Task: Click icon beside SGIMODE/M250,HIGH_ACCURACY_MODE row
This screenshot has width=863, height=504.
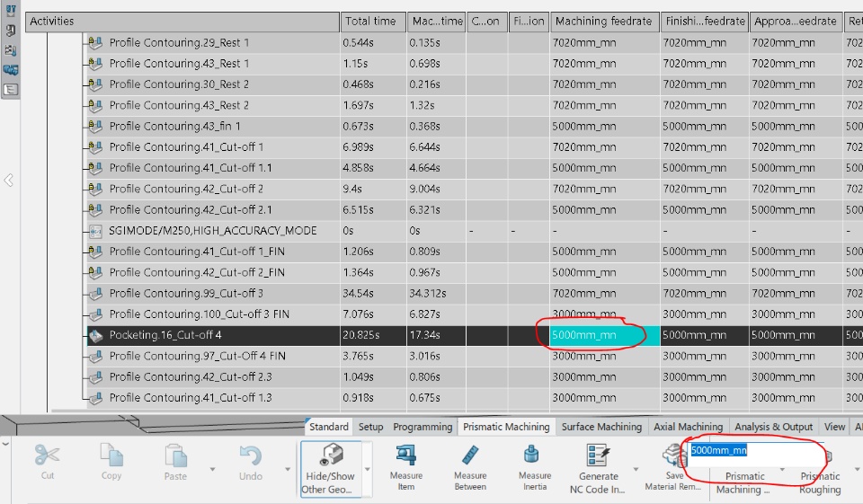Action: click(x=96, y=231)
